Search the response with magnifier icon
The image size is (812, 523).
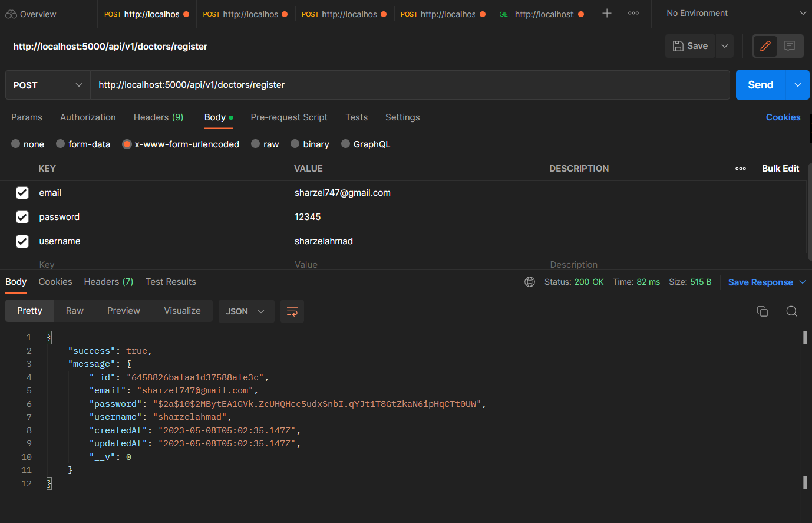(x=791, y=311)
